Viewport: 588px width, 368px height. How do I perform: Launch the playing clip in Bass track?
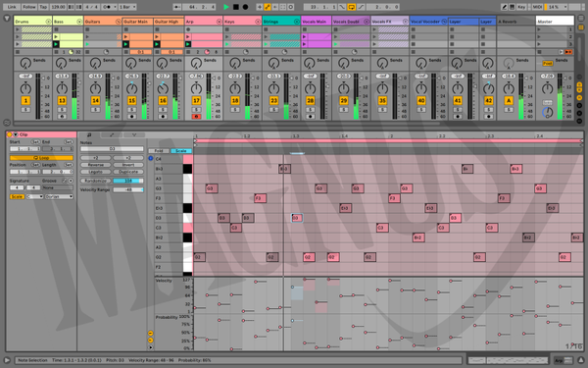(56, 44)
